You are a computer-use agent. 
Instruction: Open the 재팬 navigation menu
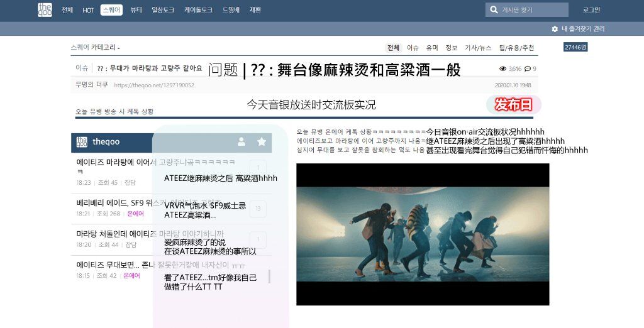point(255,10)
